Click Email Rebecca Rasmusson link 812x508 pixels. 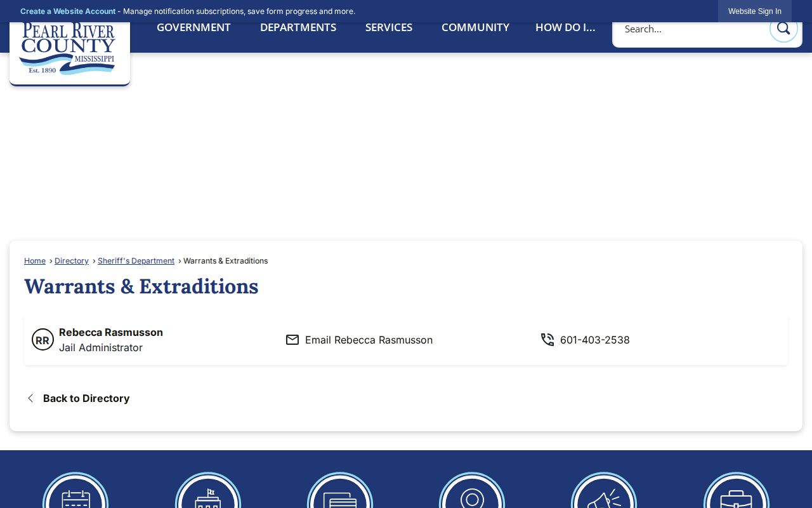(x=369, y=340)
